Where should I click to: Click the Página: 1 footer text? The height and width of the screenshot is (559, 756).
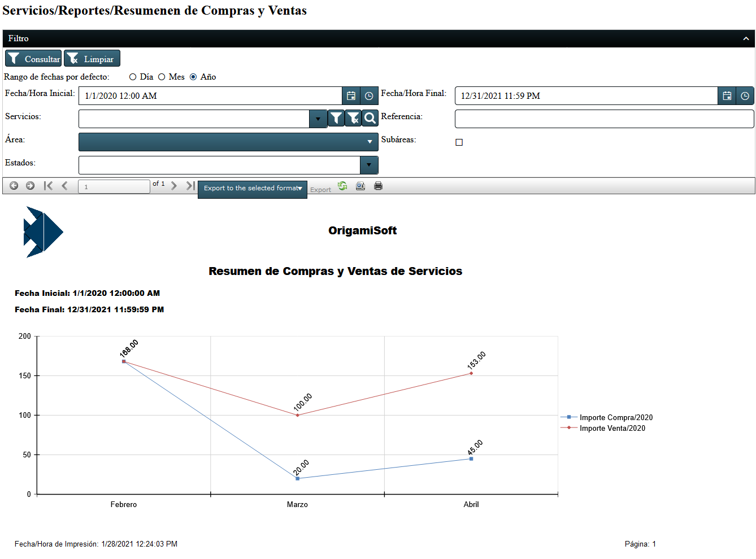point(640,544)
